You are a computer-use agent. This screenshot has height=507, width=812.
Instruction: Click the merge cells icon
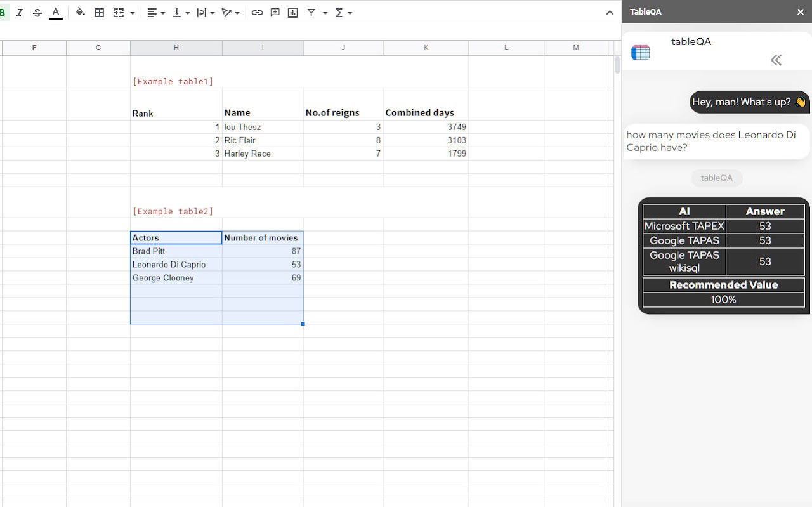119,13
